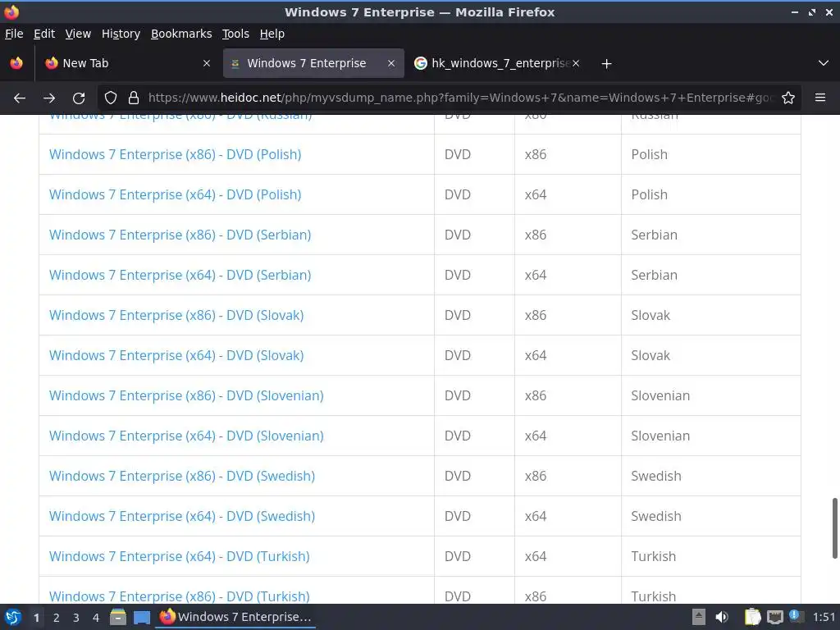Switch to the New Tab tab
This screenshot has height=630, width=840.
coord(127,63)
